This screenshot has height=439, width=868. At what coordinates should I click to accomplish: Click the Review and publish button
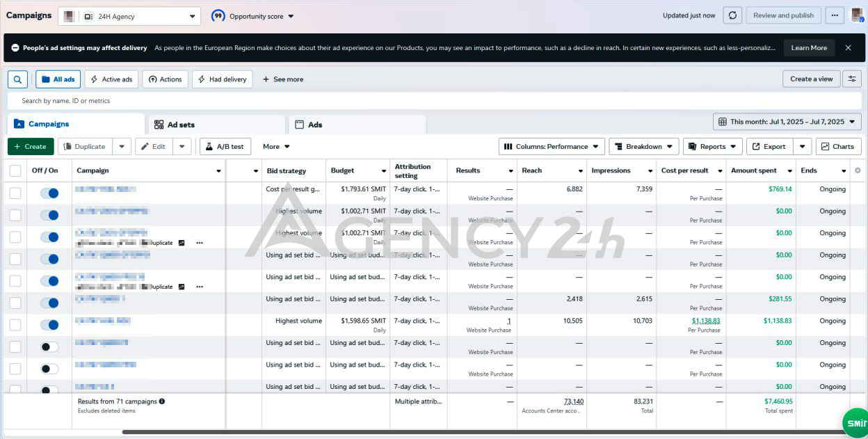tap(784, 15)
